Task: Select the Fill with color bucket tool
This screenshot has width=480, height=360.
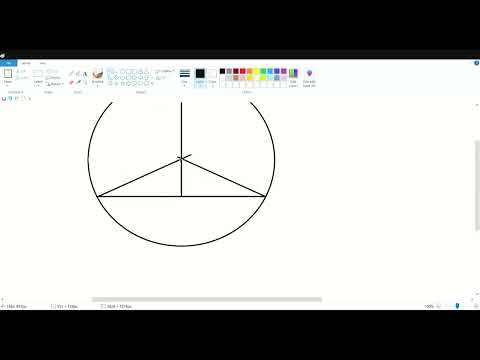Action: [x=78, y=74]
